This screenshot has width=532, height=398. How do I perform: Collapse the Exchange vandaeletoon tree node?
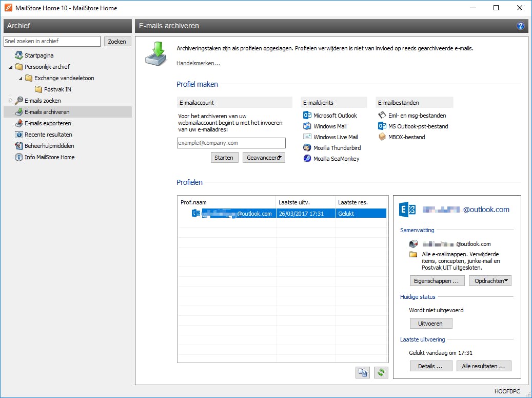(x=21, y=79)
